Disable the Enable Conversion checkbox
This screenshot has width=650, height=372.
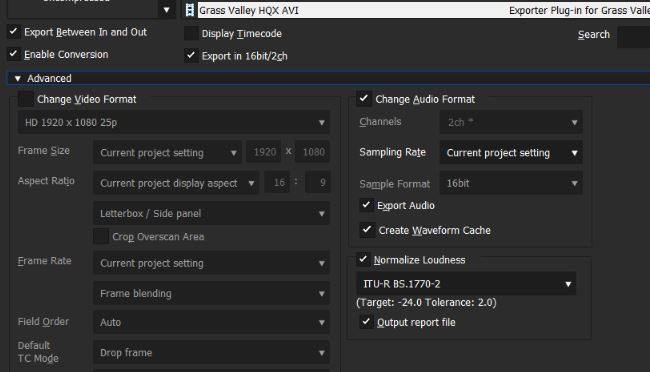[x=13, y=54]
